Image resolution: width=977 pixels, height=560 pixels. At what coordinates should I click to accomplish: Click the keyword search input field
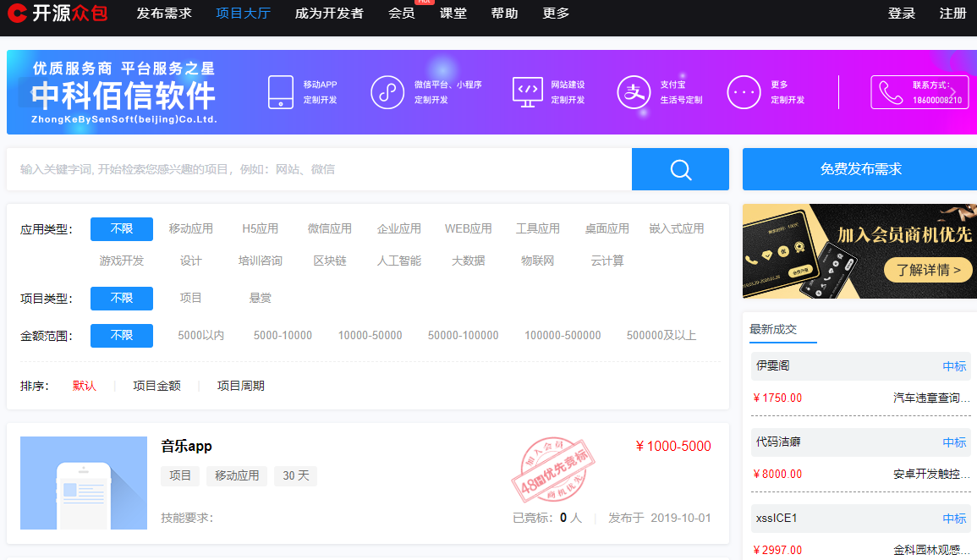[313, 169]
